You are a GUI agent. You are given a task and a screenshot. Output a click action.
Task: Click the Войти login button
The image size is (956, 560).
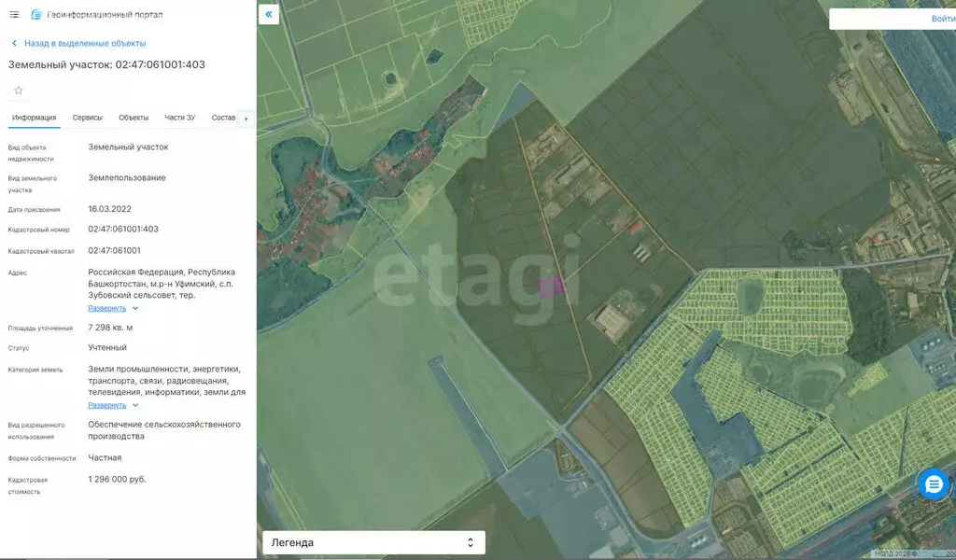pos(941,19)
